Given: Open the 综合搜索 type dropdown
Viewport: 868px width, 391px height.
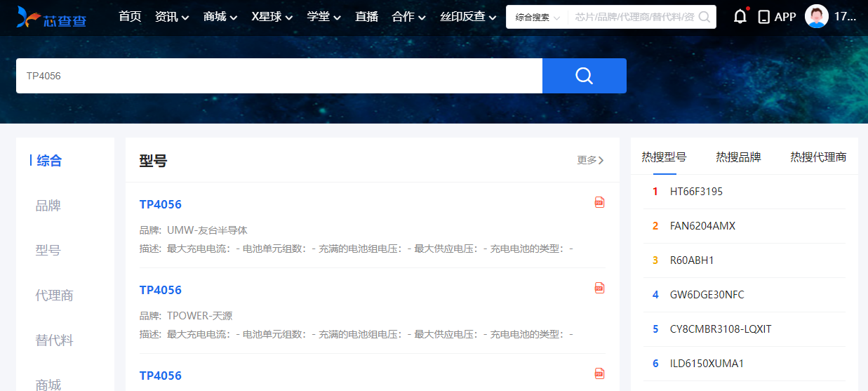Looking at the screenshot, I should (x=538, y=18).
